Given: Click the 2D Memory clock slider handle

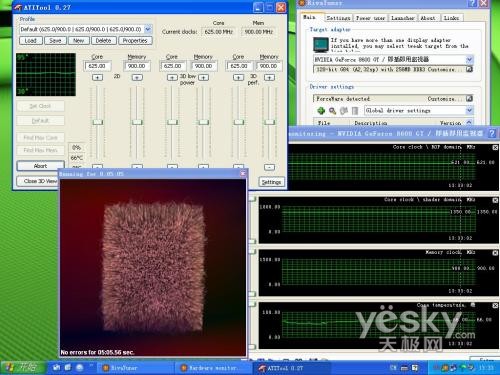Looking at the screenshot, I should pos(137,122).
